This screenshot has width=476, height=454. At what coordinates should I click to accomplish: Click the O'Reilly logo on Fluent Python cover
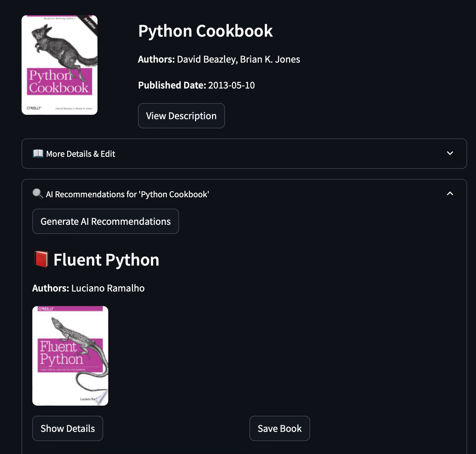tap(46, 309)
